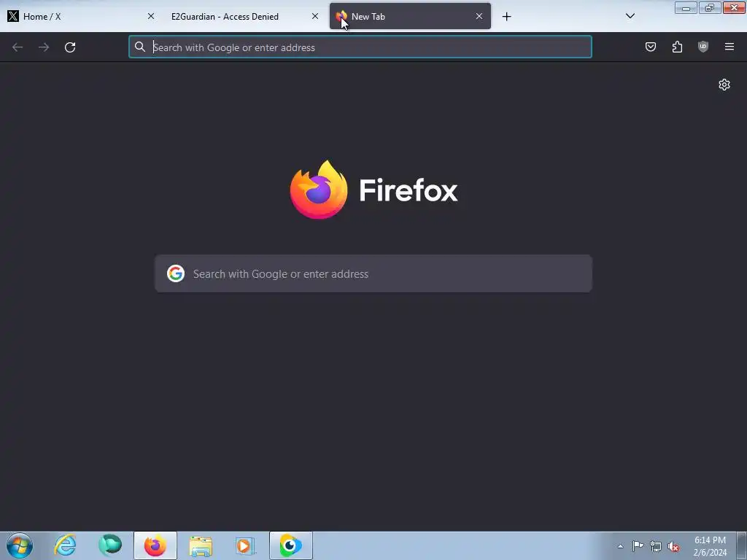Launch Internet Explorer from the taskbar
The height and width of the screenshot is (560, 747).
tap(65, 545)
